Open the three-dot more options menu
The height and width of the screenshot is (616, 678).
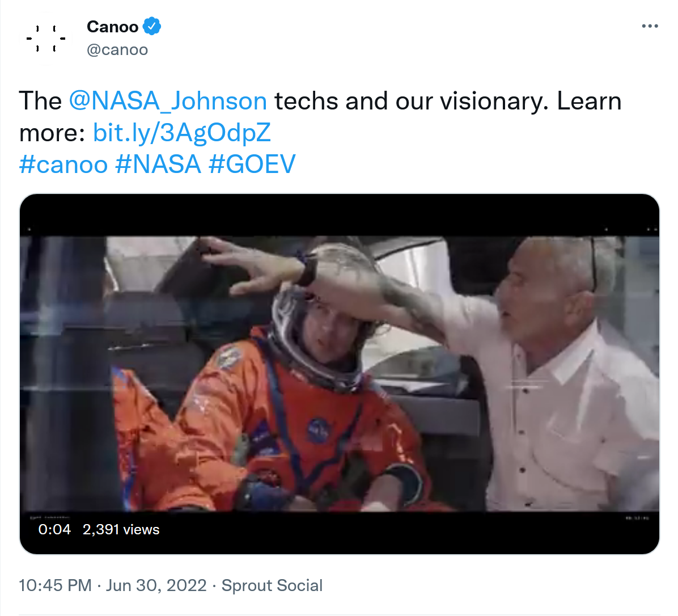click(650, 26)
